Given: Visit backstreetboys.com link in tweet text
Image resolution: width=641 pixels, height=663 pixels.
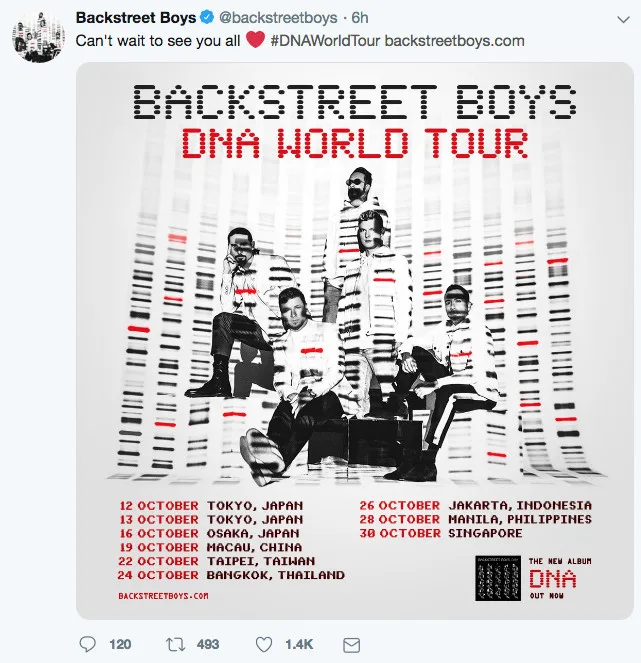Looking at the screenshot, I should click(x=455, y=41).
